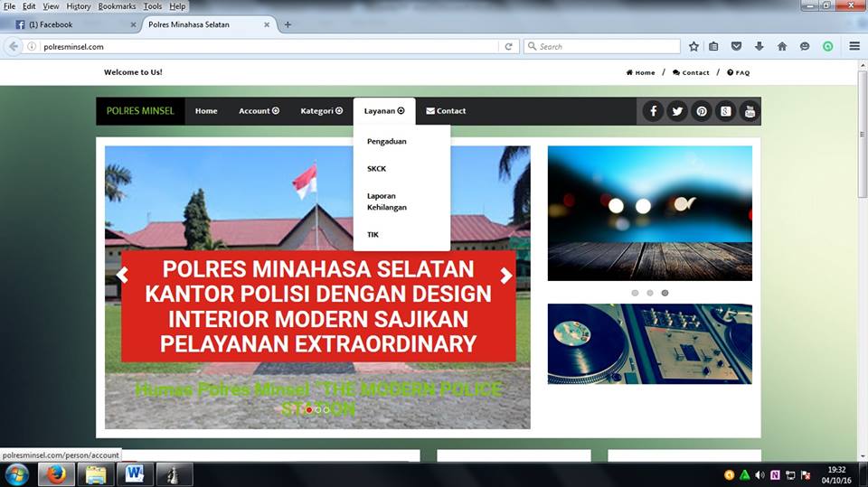Open the FAQ link at top
Image resolution: width=868 pixels, height=487 pixels.
coord(738,72)
